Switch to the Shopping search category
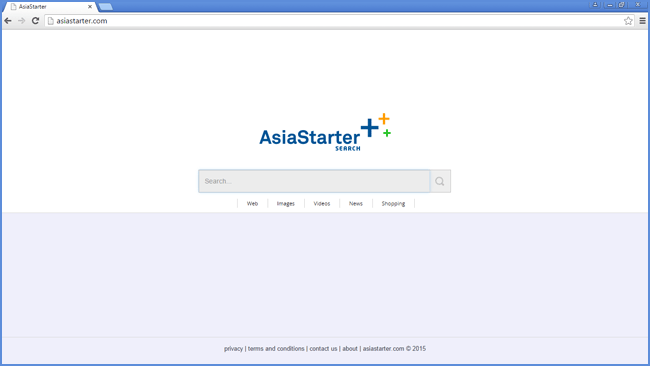 393,204
